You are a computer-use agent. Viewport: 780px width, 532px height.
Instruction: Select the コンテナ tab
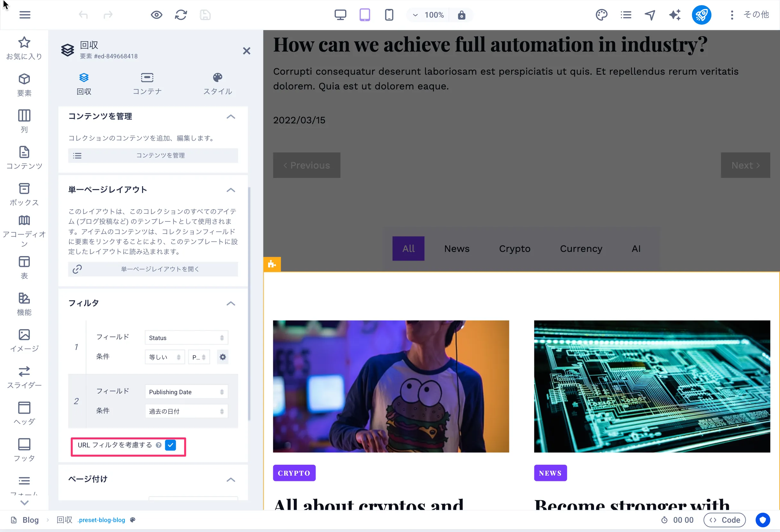(x=147, y=84)
